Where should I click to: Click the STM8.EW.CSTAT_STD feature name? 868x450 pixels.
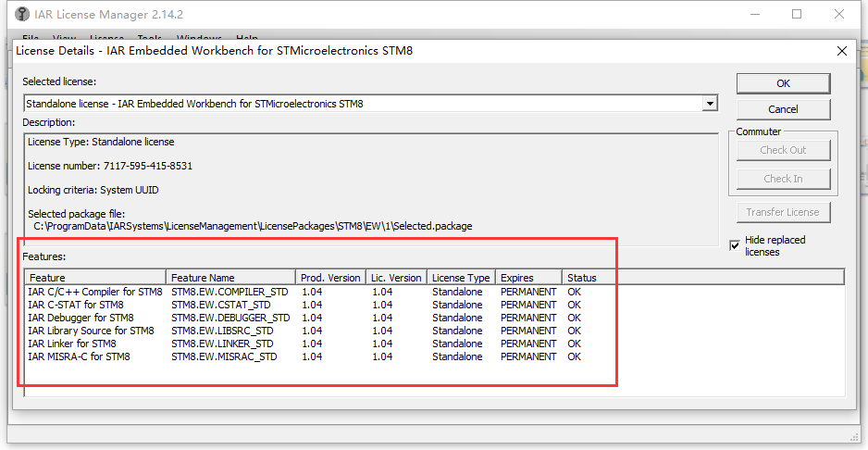click(221, 305)
